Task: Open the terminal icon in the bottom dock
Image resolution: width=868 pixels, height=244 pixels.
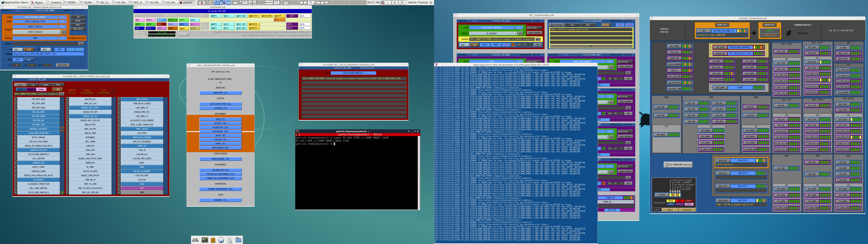Action: click(205, 240)
